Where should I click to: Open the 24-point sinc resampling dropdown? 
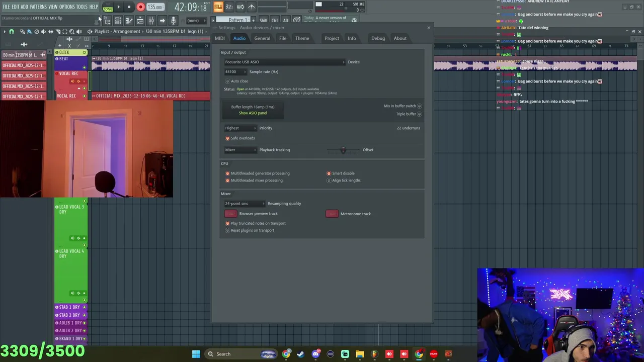pyautogui.click(x=245, y=204)
